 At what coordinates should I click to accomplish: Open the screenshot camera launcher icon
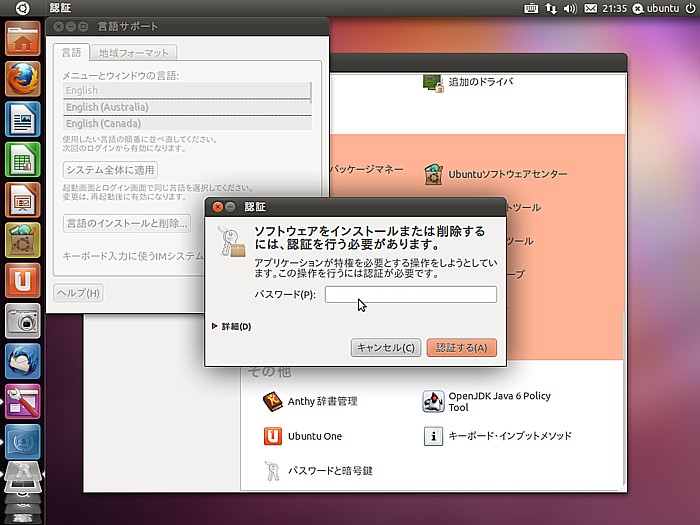point(23,321)
